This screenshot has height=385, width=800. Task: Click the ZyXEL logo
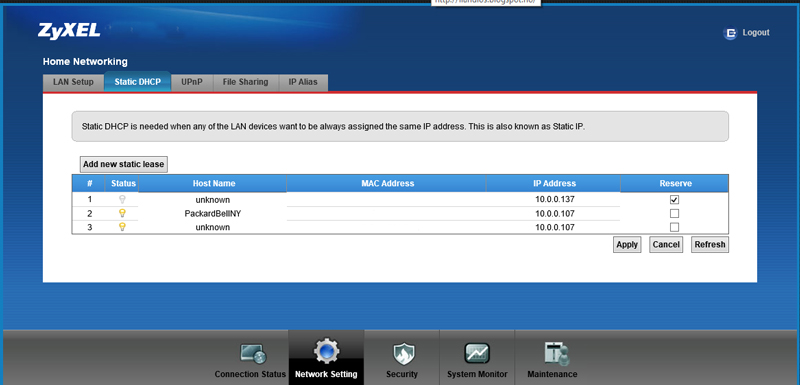(x=69, y=31)
